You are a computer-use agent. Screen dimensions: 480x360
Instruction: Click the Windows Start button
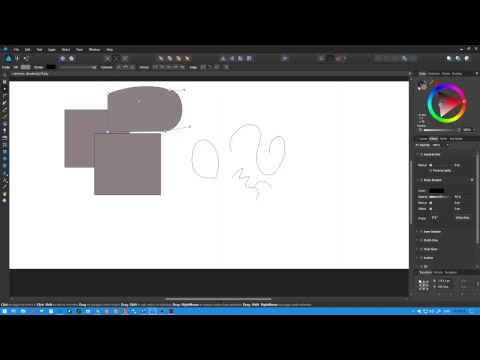[4, 311]
